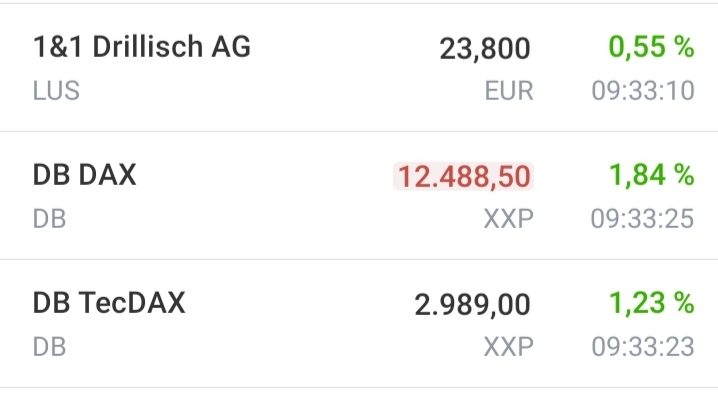Select the DB DAX index name
Image resolution: width=718 pixels, height=396 pixels.
[84, 175]
